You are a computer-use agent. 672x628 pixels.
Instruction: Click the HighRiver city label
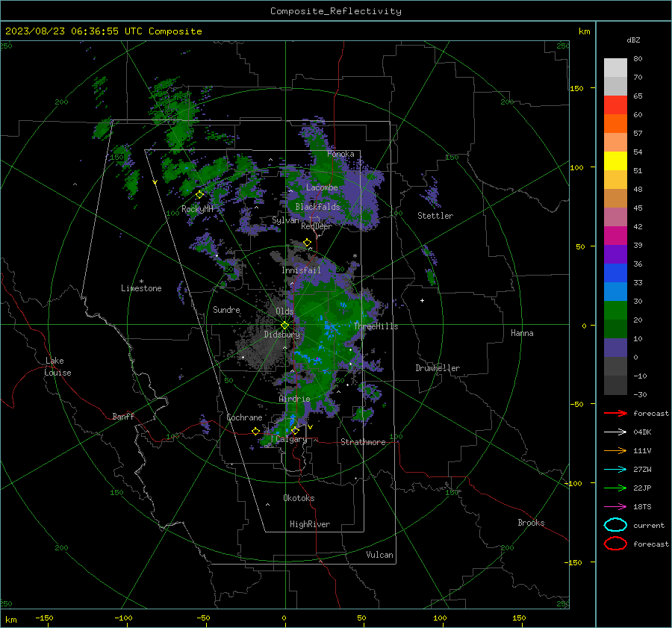click(x=310, y=524)
